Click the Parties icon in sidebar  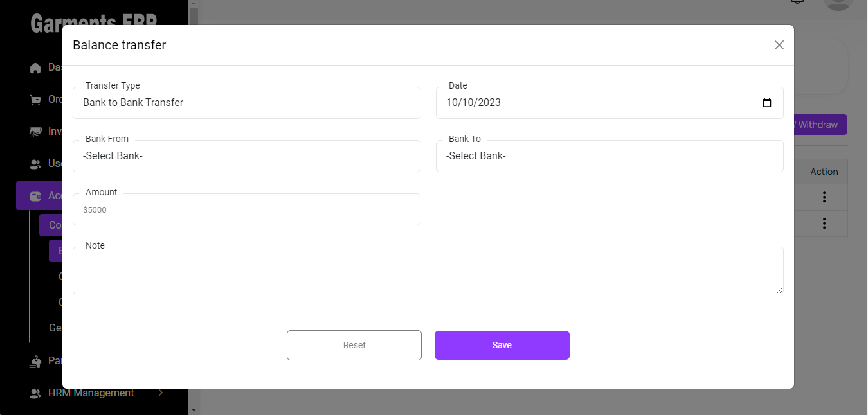coord(36,362)
